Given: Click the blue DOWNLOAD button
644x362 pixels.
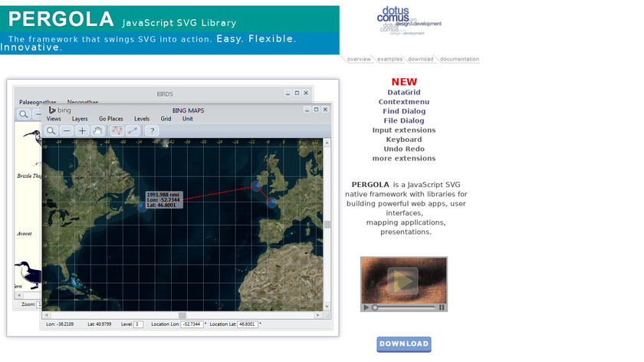Looking at the screenshot, I should pyautogui.click(x=404, y=344).
